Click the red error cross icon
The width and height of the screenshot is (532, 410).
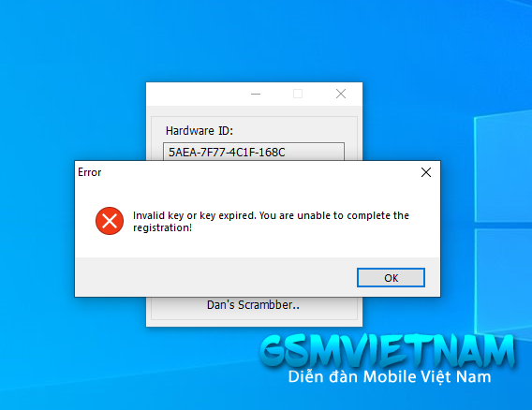click(x=110, y=221)
